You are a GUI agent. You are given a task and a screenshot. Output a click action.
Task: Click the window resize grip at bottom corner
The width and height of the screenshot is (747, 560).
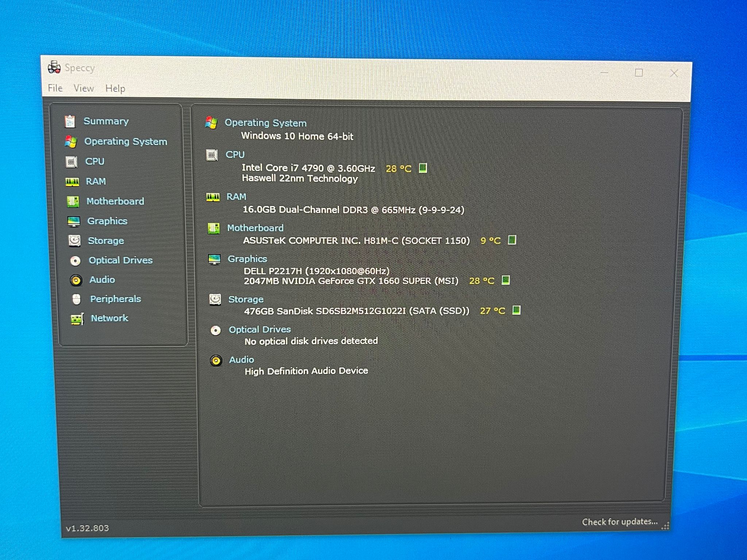(x=666, y=525)
